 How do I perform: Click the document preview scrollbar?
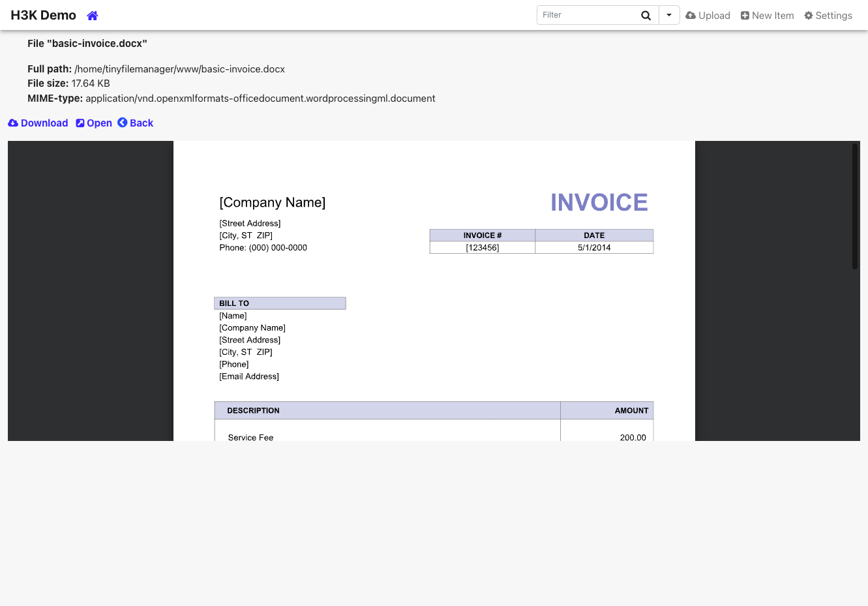point(855,207)
